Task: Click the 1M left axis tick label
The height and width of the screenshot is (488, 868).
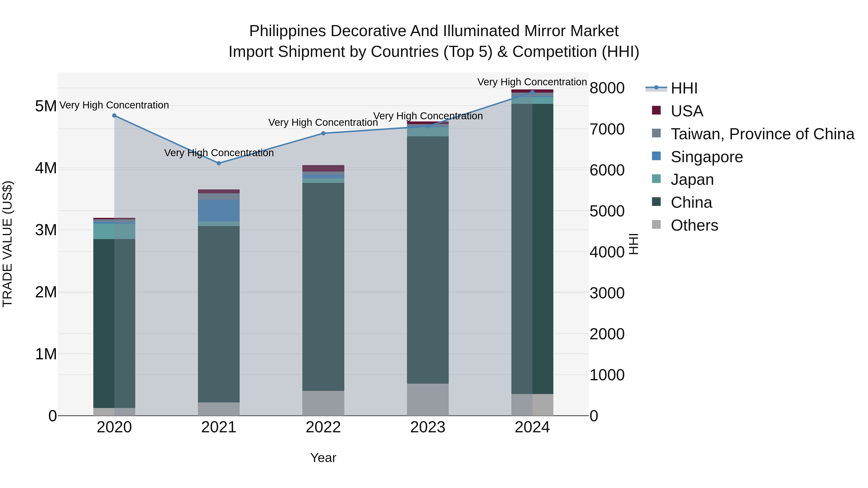Action: [46, 354]
